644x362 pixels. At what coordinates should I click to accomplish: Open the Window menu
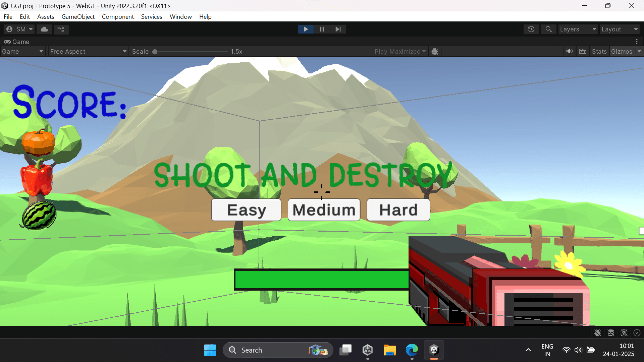pos(180,16)
